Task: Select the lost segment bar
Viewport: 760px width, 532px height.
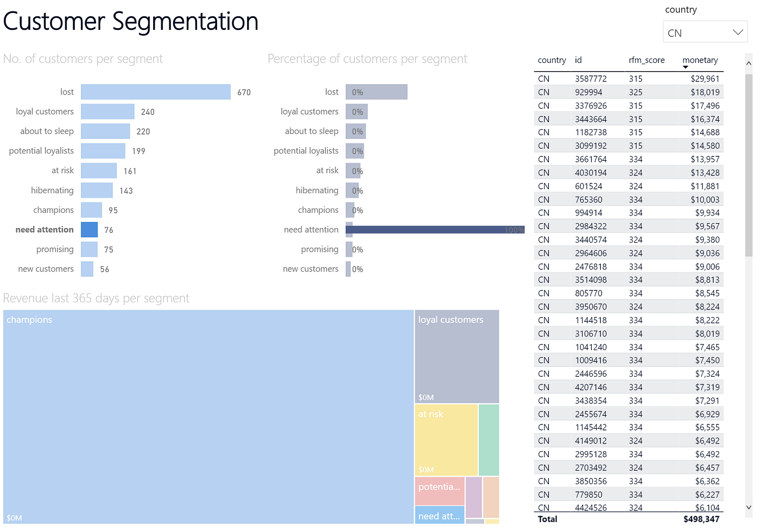Action: click(156, 91)
